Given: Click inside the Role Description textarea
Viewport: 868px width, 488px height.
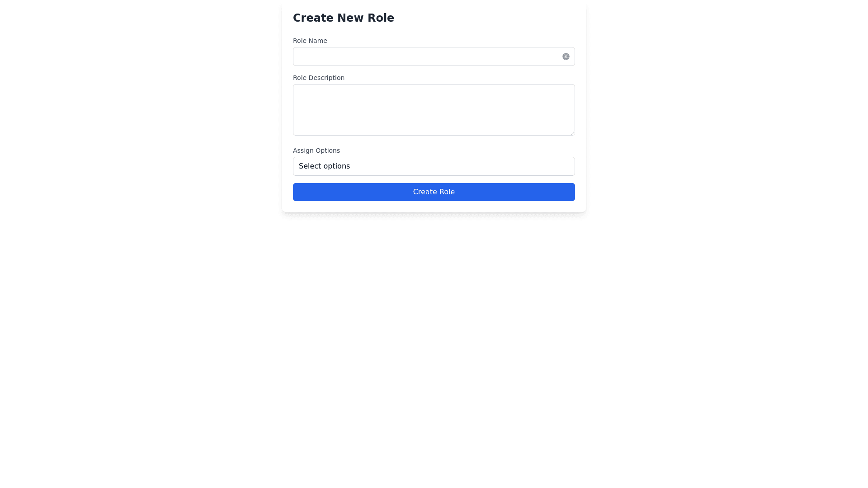Looking at the screenshot, I should (434, 109).
